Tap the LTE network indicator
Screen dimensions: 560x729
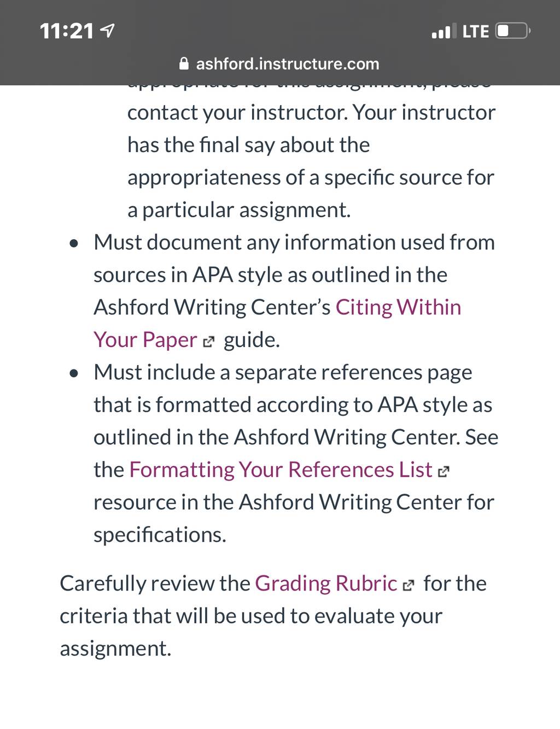tap(475, 31)
